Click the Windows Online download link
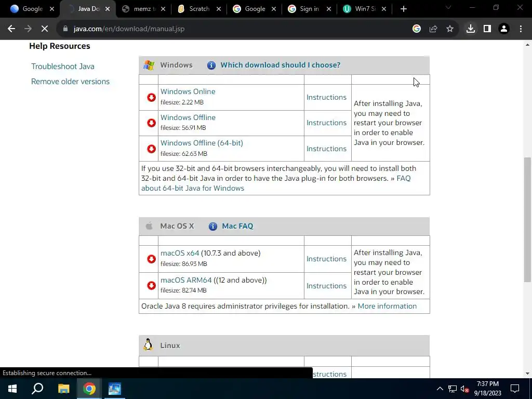Screen dimensions: 532x399 [188, 91]
